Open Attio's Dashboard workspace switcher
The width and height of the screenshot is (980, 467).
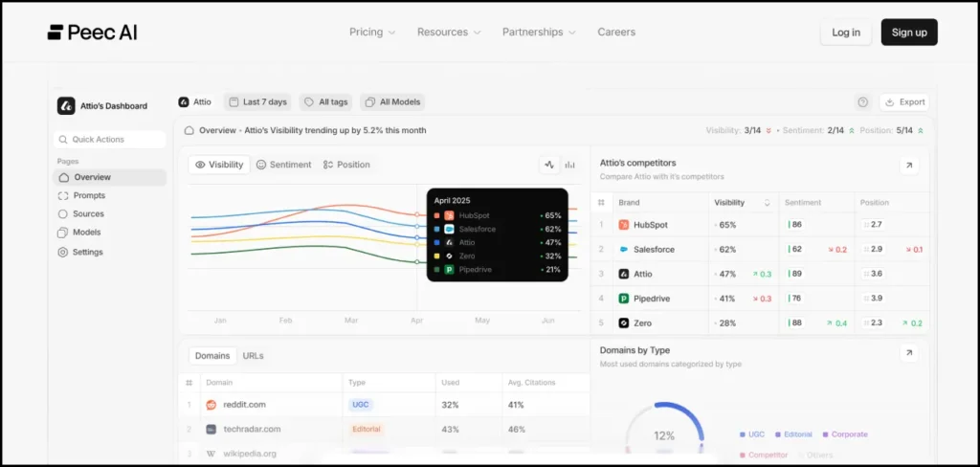103,105
